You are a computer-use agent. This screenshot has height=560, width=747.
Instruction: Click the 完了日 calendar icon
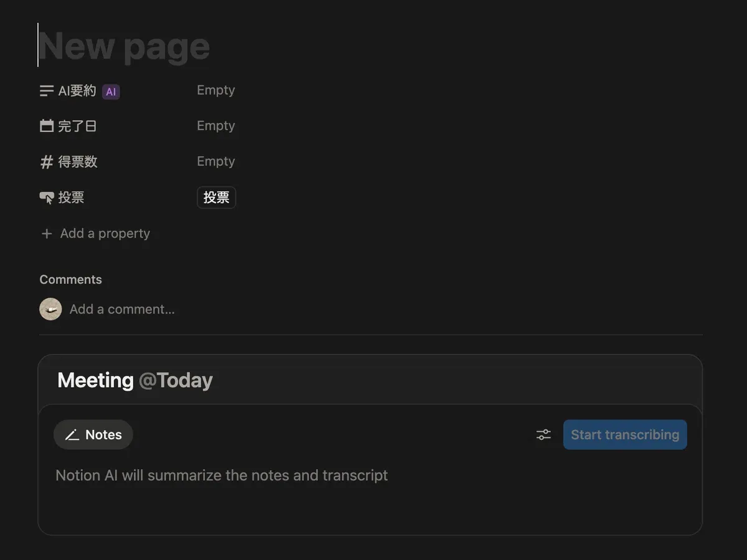point(47,126)
